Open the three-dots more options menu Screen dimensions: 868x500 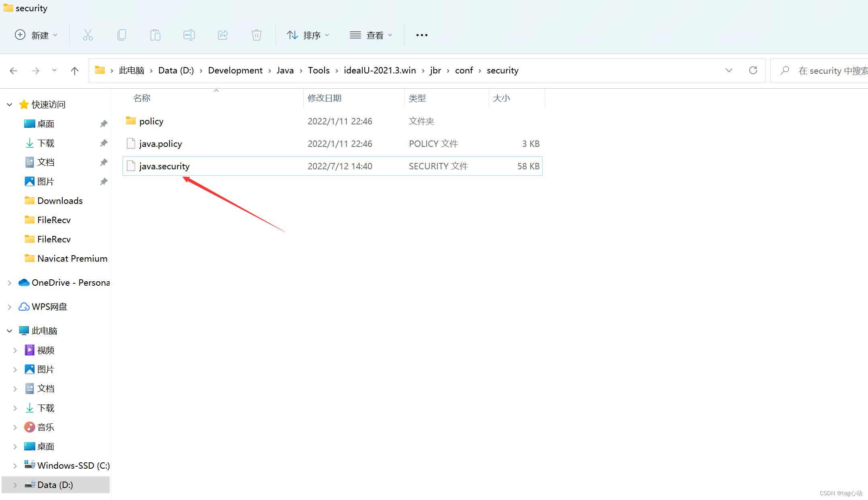[422, 35]
